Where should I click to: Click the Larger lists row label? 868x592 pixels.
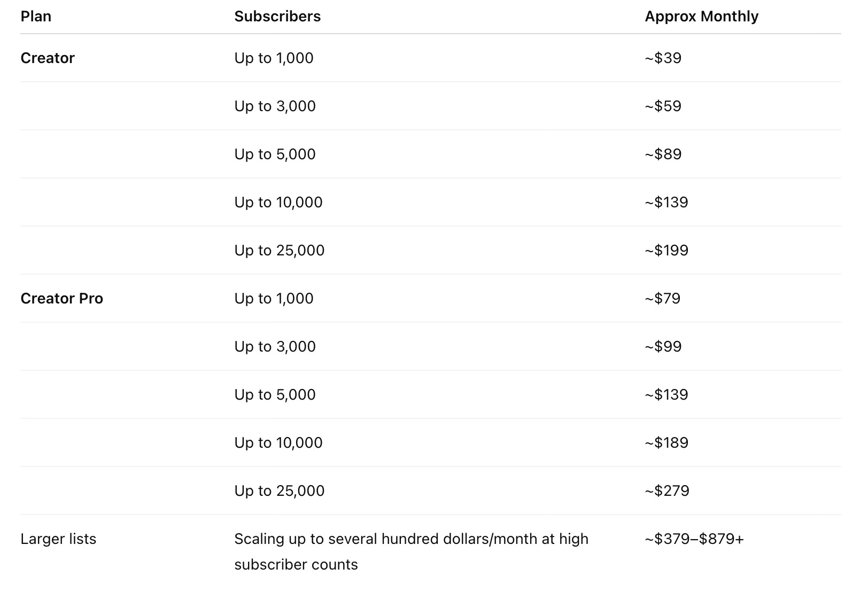point(58,539)
